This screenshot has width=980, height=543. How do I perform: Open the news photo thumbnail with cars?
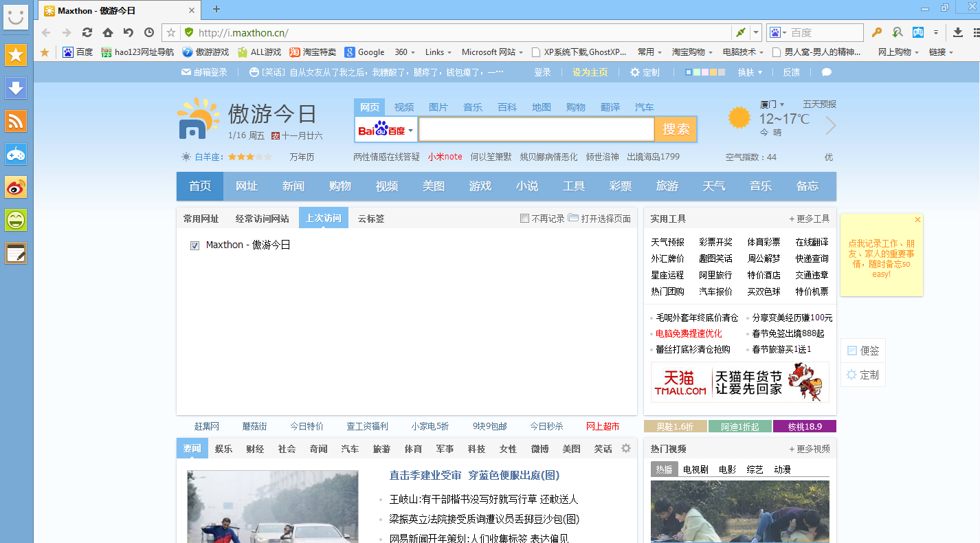[273, 507]
